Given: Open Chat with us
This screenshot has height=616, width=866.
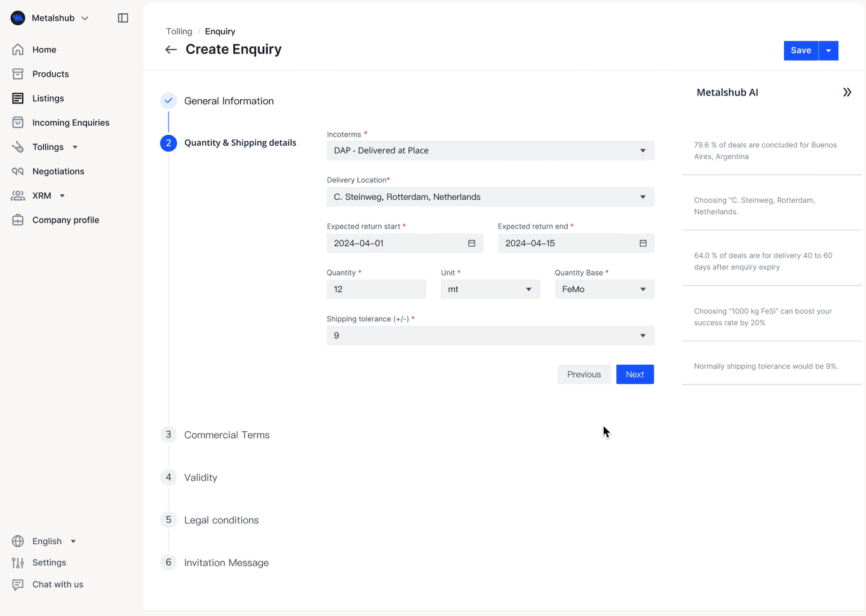Looking at the screenshot, I should pos(57,584).
